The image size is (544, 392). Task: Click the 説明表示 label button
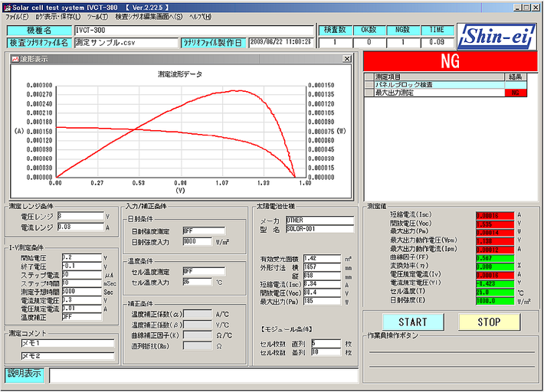[x=25, y=375]
